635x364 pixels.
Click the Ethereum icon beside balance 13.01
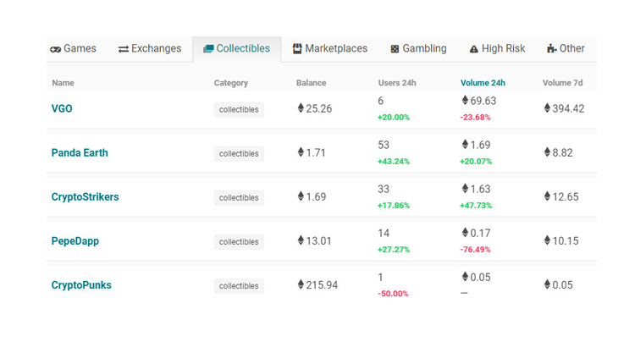tap(301, 240)
